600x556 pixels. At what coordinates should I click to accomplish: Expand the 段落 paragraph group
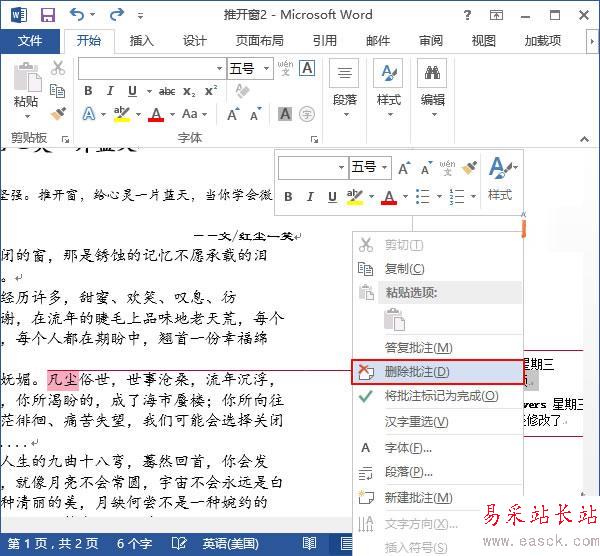point(344,89)
